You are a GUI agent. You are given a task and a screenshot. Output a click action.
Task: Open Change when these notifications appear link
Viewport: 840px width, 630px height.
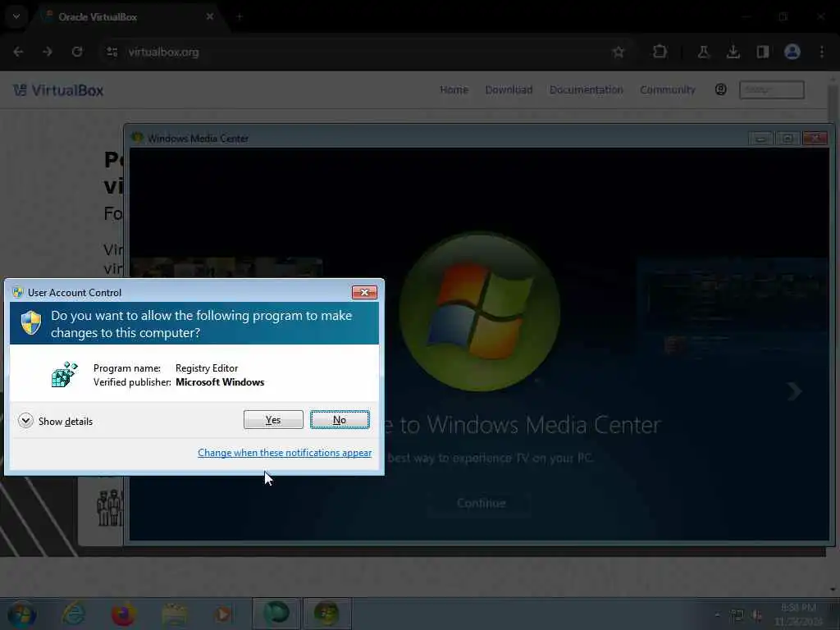(x=285, y=453)
